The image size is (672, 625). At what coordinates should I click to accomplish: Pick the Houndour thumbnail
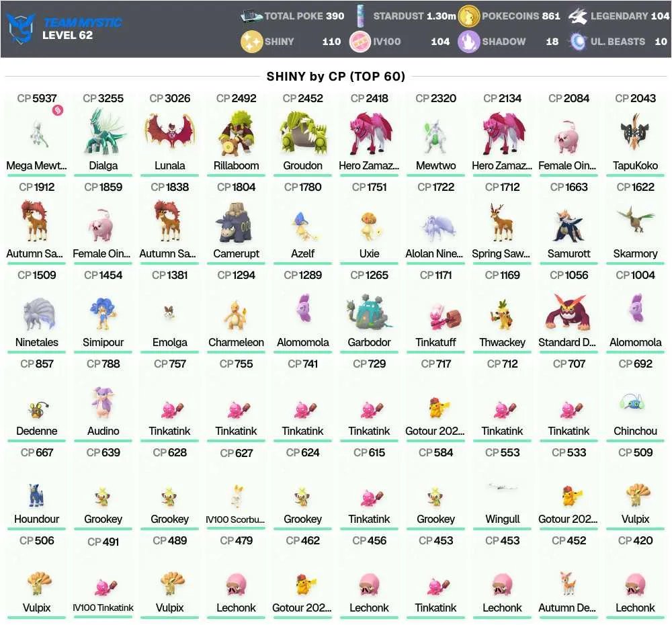tap(37, 495)
